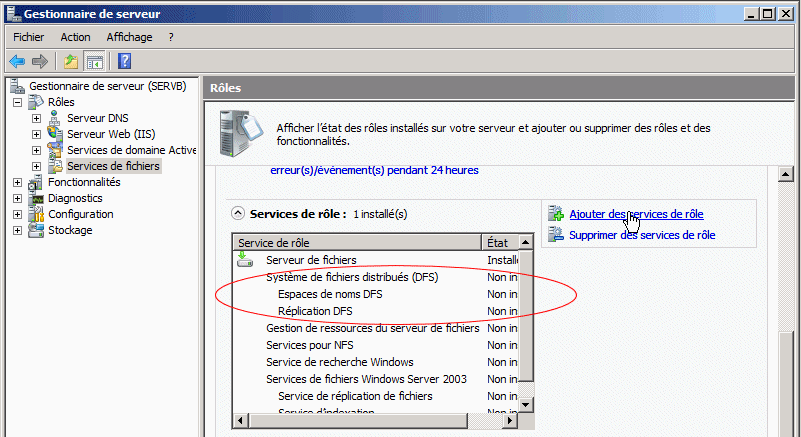Click the Up one level folder icon
This screenshot has width=801, height=437.
click(71, 62)
